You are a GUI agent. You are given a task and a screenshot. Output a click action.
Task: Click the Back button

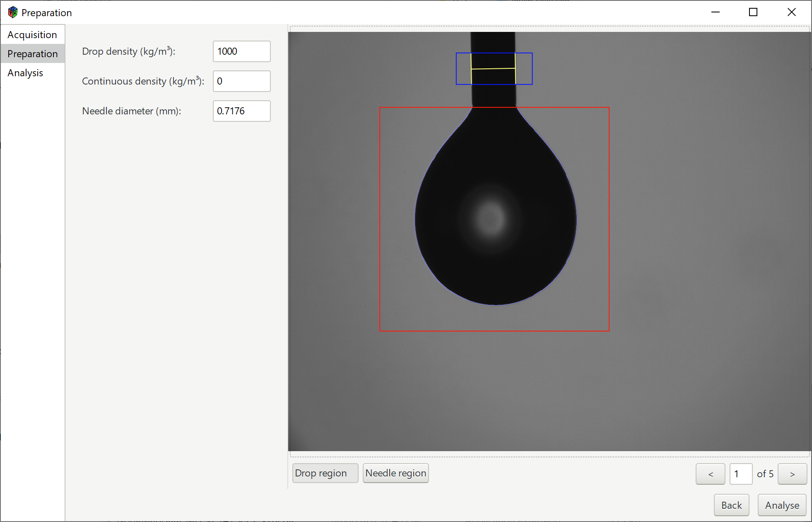(x=731, y=505)
